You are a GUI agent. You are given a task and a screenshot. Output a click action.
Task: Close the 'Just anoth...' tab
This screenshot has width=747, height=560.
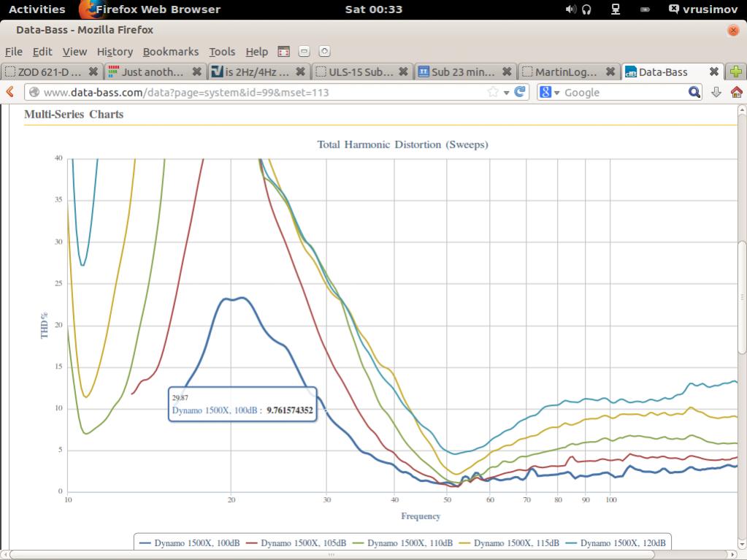click(x=196, y=72)
